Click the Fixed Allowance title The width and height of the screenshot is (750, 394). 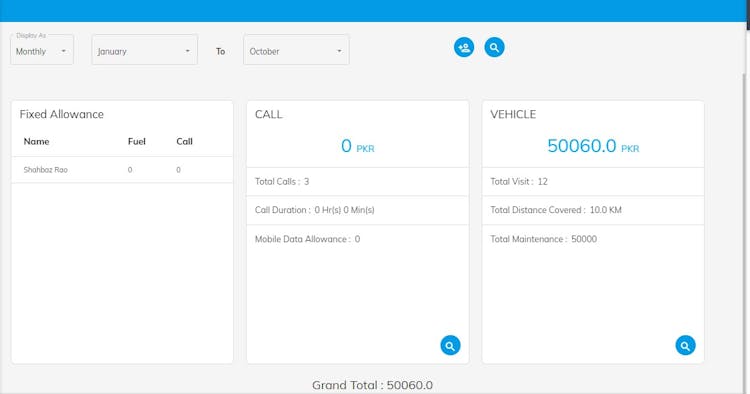point(62,114)
